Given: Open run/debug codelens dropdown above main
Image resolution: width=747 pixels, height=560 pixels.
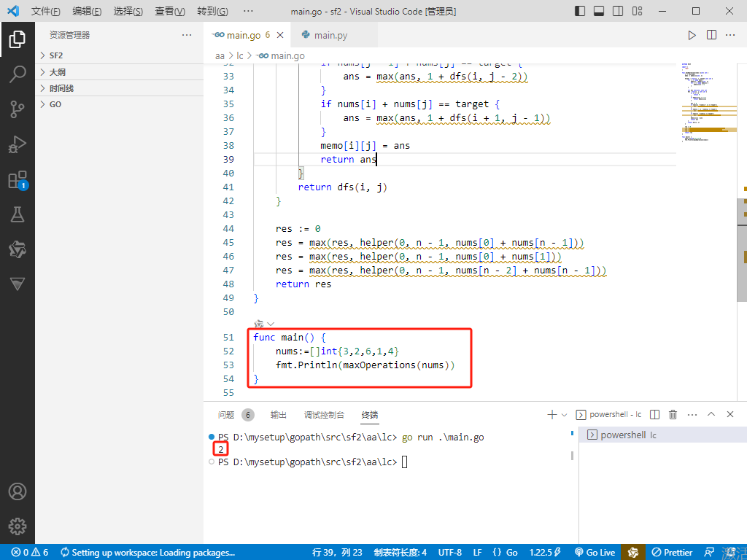Looking at the screenshot, I should 271,324.
